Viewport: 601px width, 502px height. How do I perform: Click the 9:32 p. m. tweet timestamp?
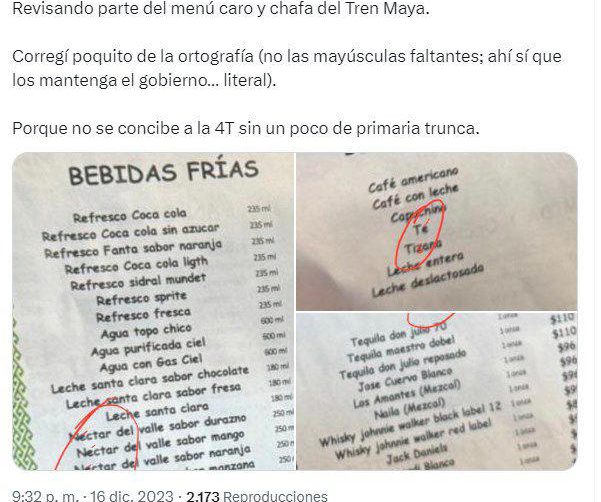point(45,496)
